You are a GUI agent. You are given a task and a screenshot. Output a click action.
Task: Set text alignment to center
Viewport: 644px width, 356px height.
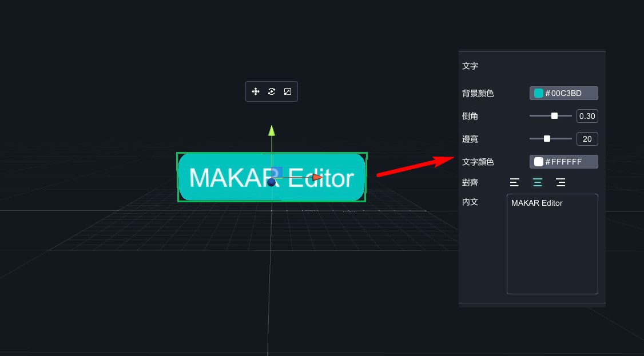coord(538,182)
